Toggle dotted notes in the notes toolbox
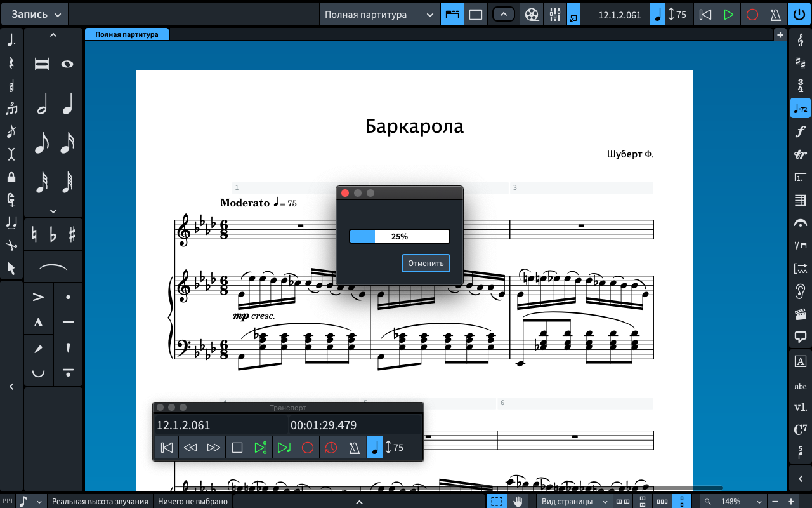 pyautogui.click(x=11, y=41)
